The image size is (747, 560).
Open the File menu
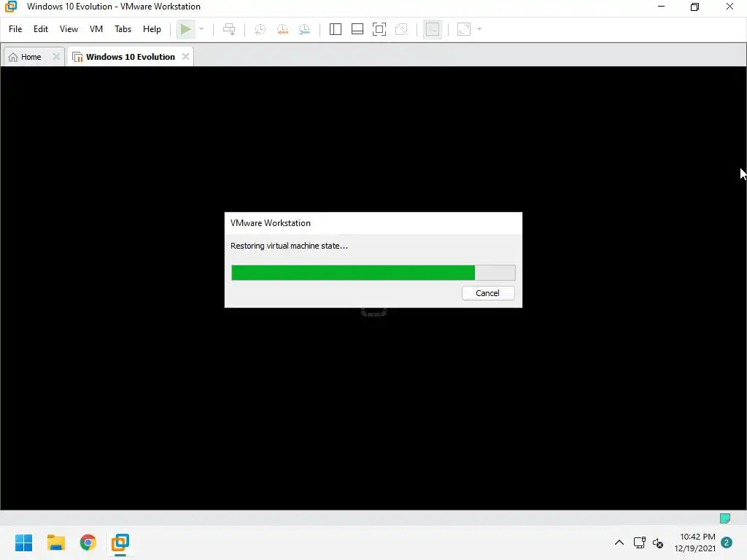pyautogui.click(x=15, y=29)
